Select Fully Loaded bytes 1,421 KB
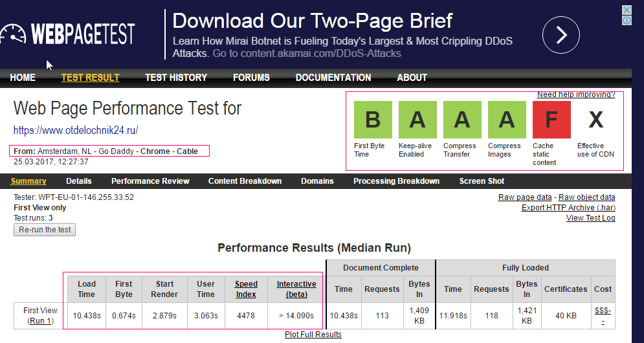644x343 pixels. pyautogui.click(x=527, y=315)
